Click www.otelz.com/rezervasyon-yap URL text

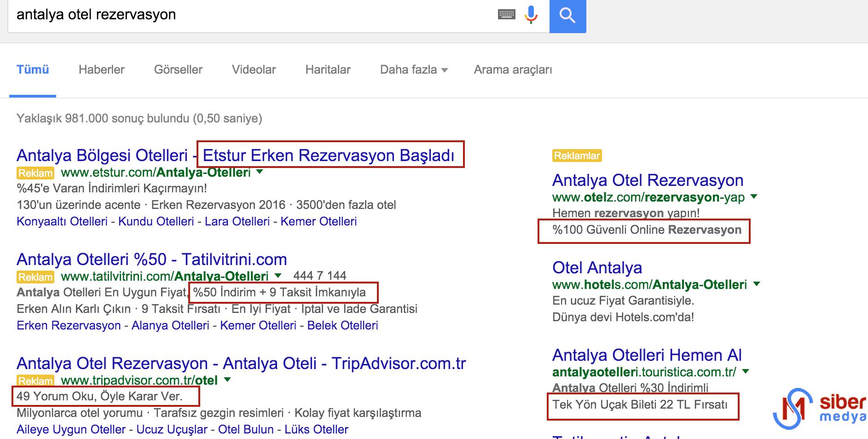648,197
